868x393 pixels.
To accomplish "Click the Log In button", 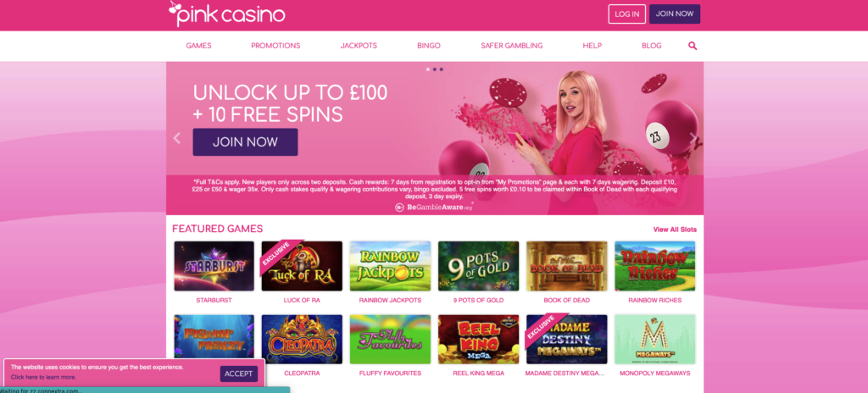I will [626, 14].
